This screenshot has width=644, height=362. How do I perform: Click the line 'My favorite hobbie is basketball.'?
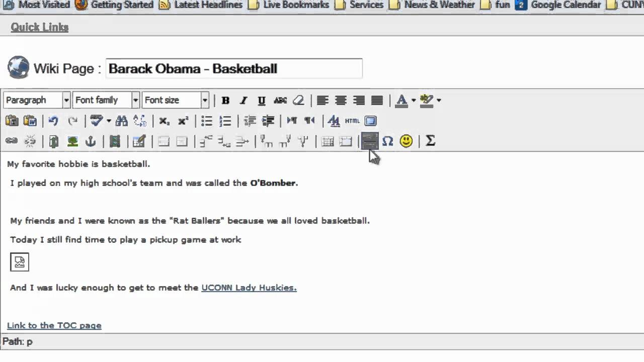coord(78,164)
